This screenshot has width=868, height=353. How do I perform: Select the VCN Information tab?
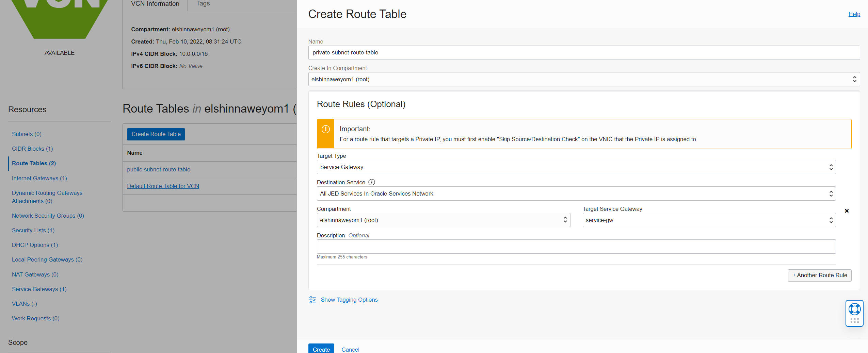coord(155,4)
